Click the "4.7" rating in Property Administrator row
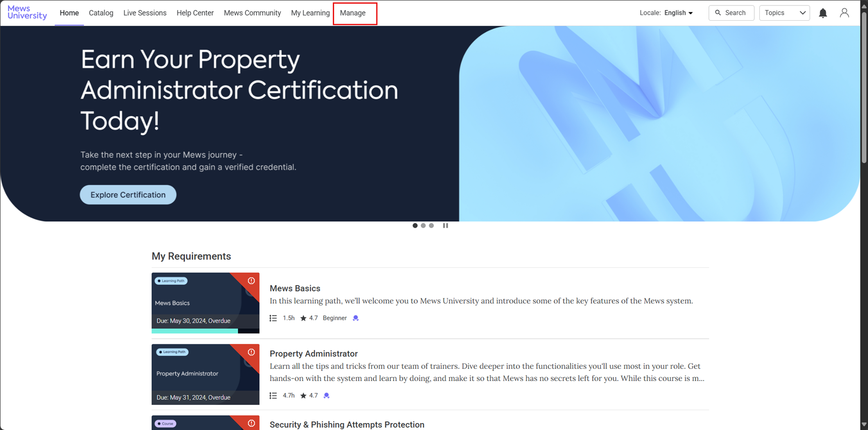Viewport: 868px width, 430px height. [x=313, y=395]
